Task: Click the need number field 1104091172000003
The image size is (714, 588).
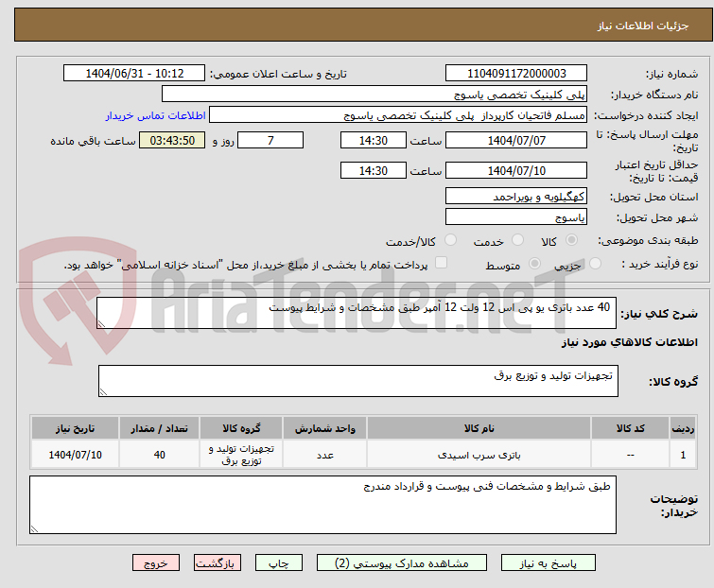Action: [x=516, y=74]
